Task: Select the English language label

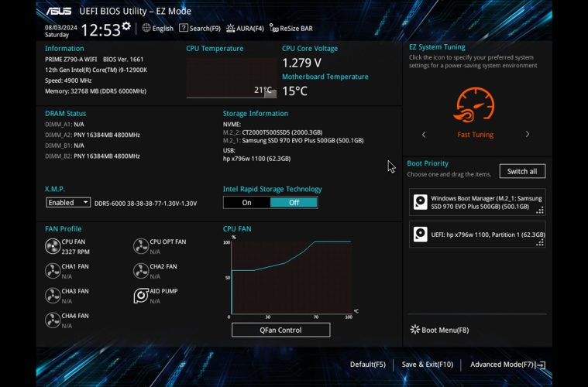Action: tap(163, 29)
